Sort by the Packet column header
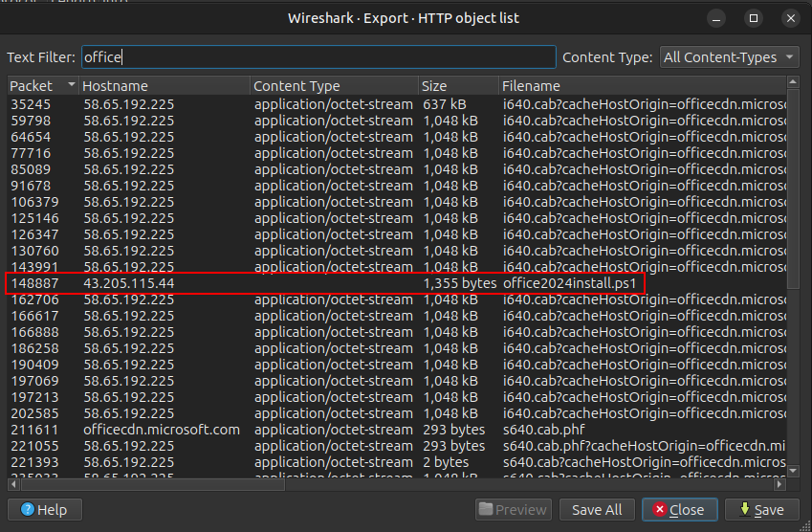This screenshot has height=532, width=812. click(43, 86)
